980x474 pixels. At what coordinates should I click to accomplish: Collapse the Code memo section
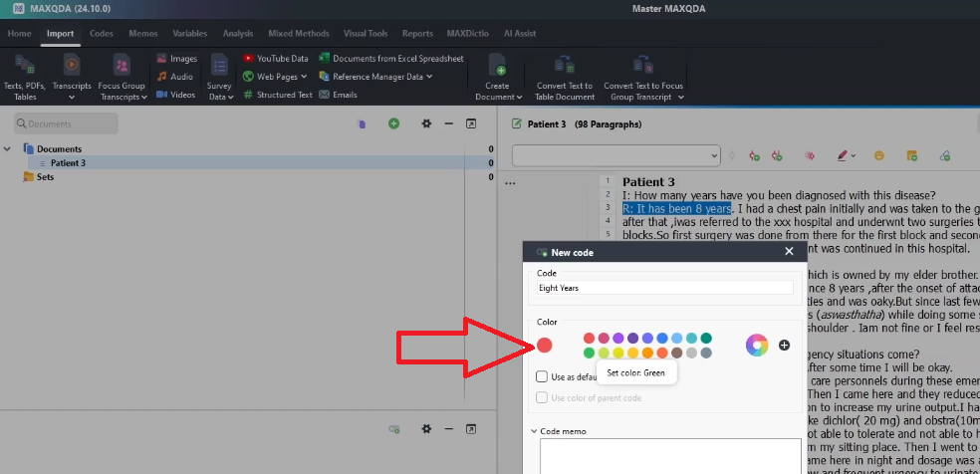(534, 431)
